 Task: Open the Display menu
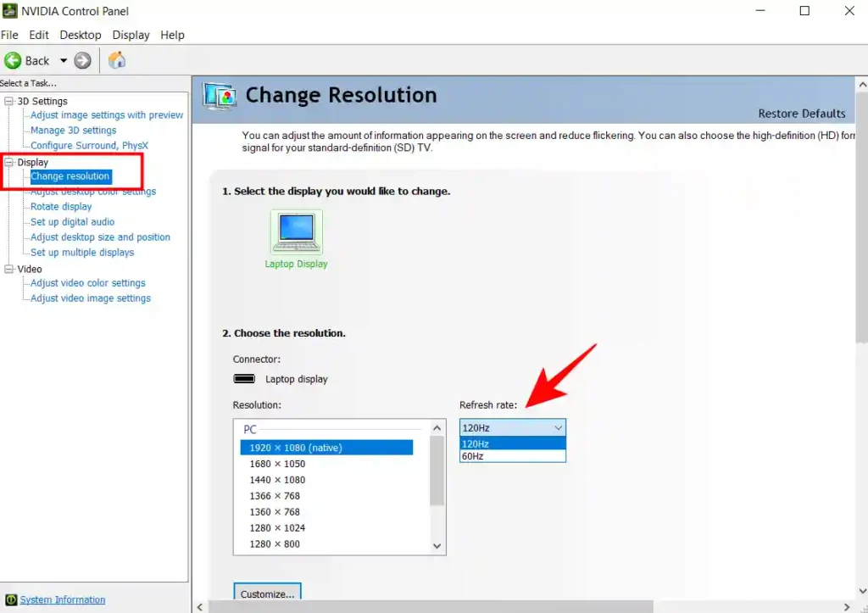pos(131,35)
